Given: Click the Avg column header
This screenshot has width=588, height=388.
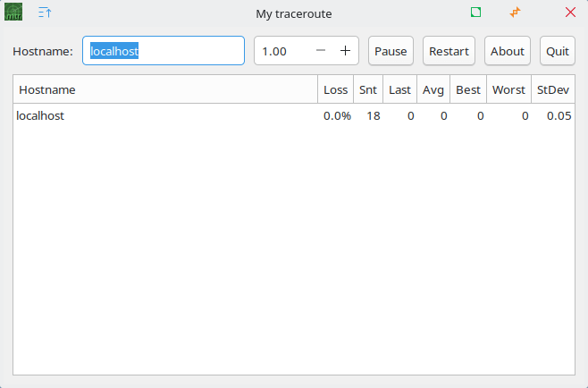Looking at the screenshot, I should coord(433,89).
